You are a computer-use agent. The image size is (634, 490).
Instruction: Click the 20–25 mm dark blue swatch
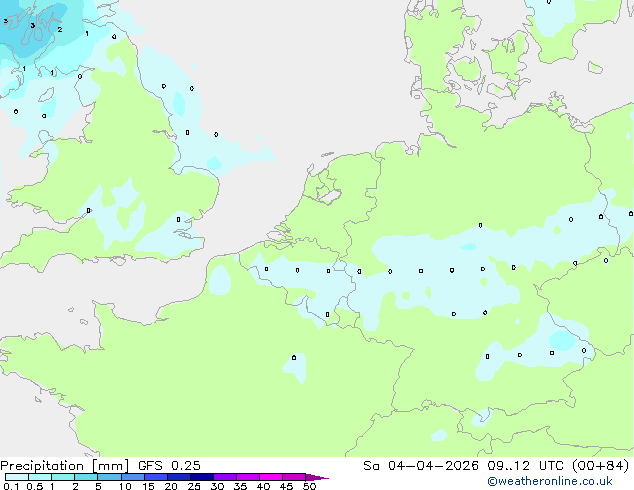(179, 477)
